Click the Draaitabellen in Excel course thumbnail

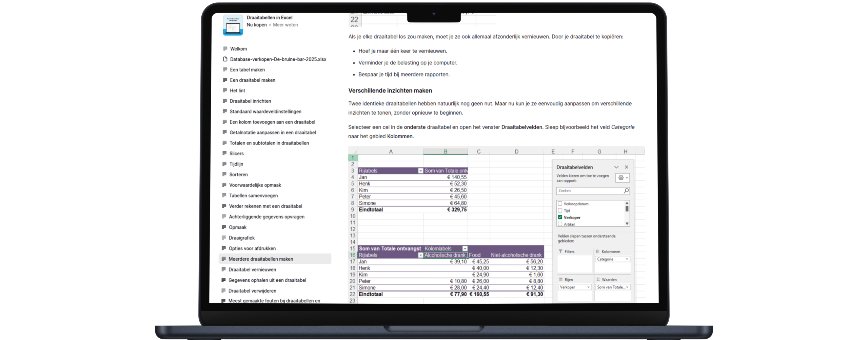[233, 25]
